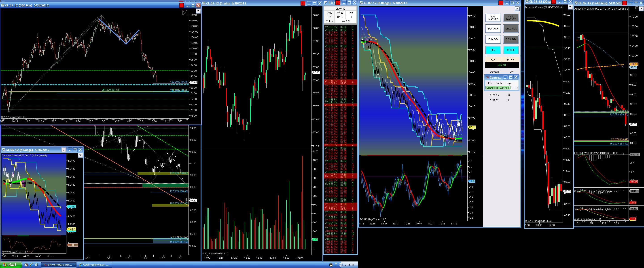Click BUY ASK button
The height and width of the screenshot is (268, 644).
pos(493,29)
